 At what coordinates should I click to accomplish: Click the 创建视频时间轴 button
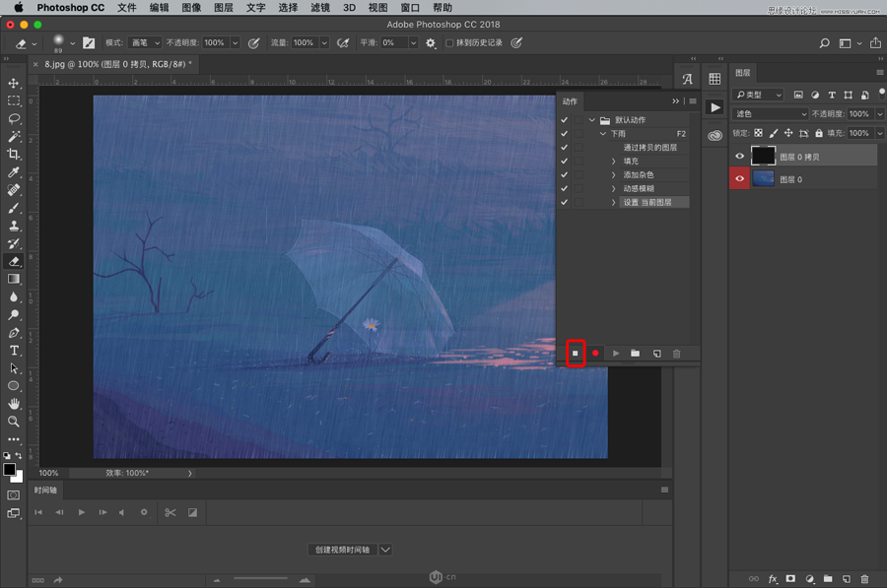(341, 550)
